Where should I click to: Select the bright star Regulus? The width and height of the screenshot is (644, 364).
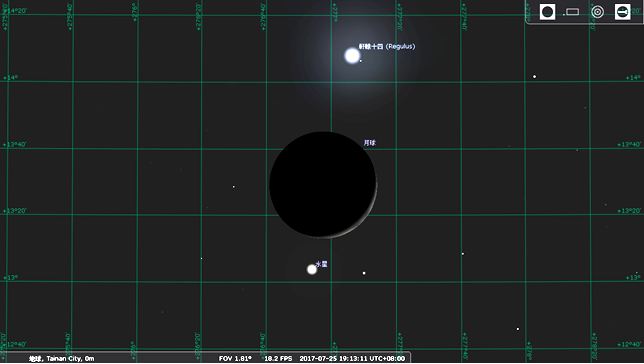point(352,56)
